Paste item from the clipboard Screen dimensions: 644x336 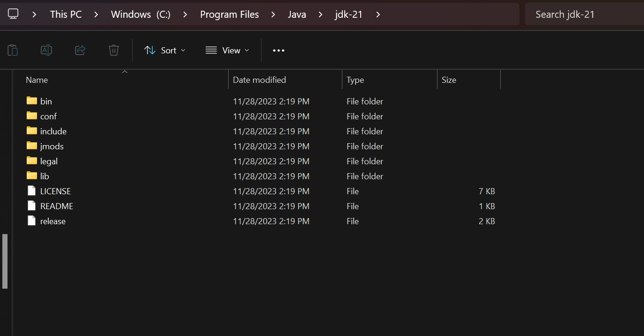(x=13, y=50)
